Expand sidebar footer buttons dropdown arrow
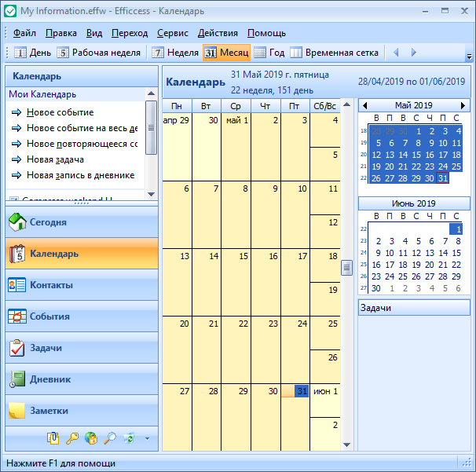This screenshot has width=476, height=472. coord(147,438)
